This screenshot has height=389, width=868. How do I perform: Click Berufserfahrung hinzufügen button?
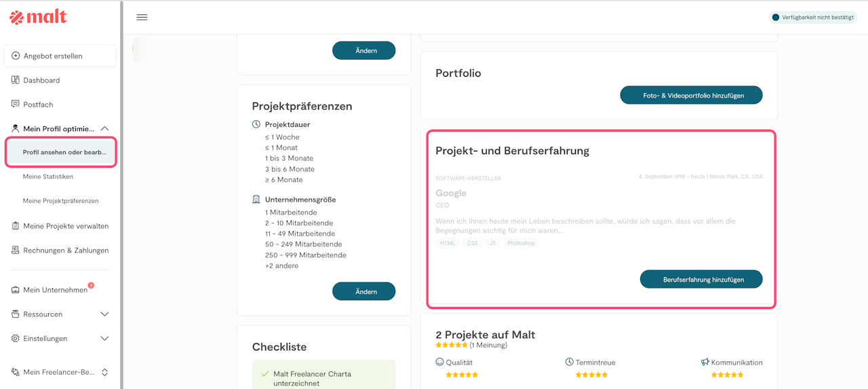pyautogui.click(x=701, y=279)
